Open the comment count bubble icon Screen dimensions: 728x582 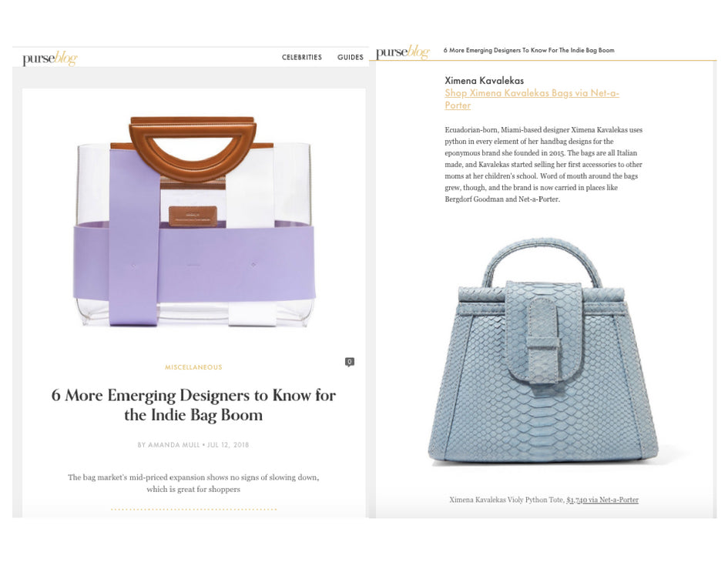pos(350,362)
